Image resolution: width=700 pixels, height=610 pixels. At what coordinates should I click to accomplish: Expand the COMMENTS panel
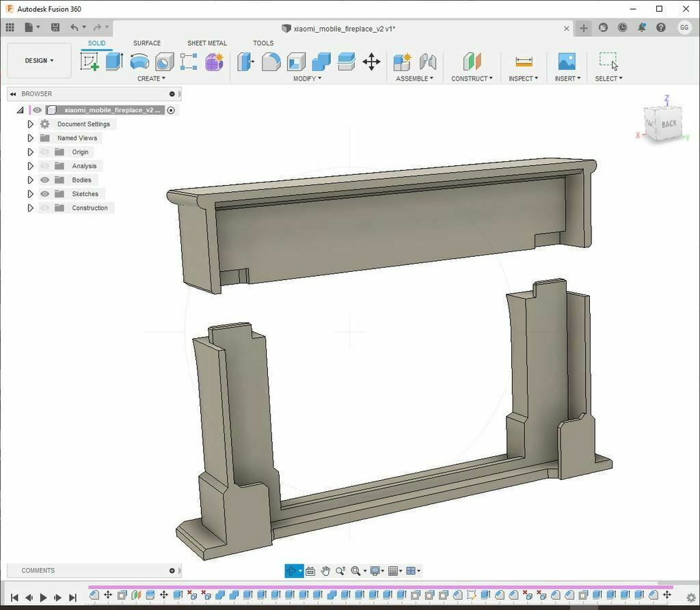(x=172, y=571)
